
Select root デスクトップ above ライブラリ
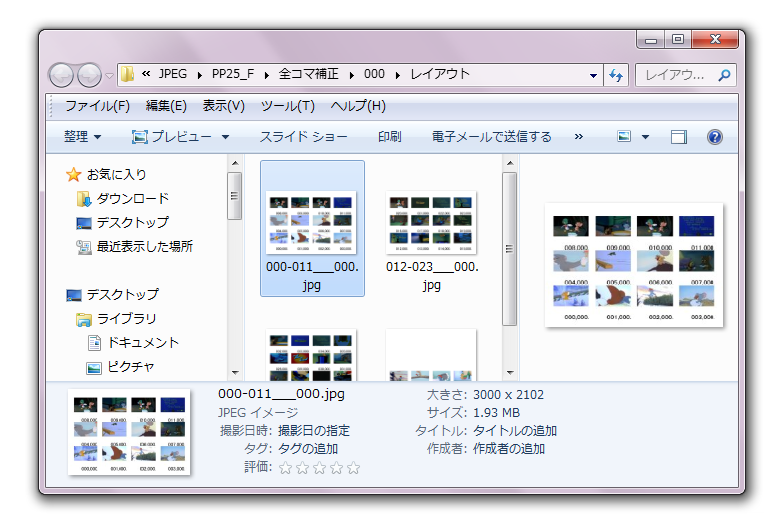(112, 295)
